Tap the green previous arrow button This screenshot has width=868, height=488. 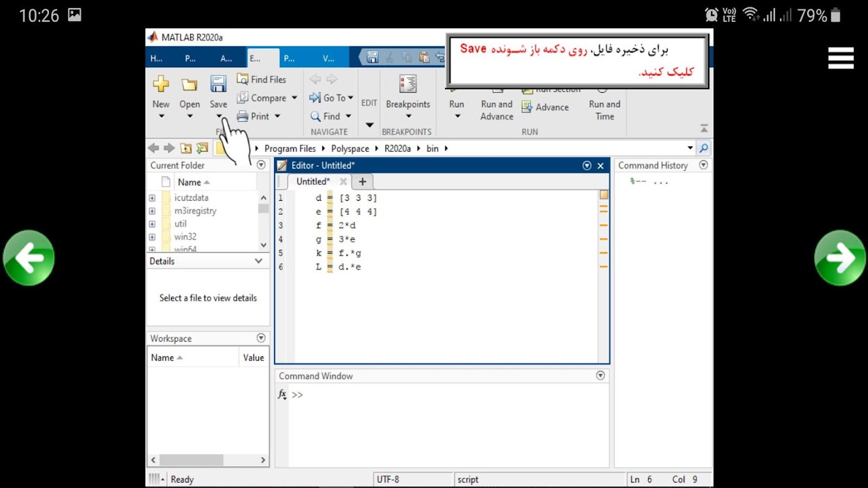click(29, 258)
